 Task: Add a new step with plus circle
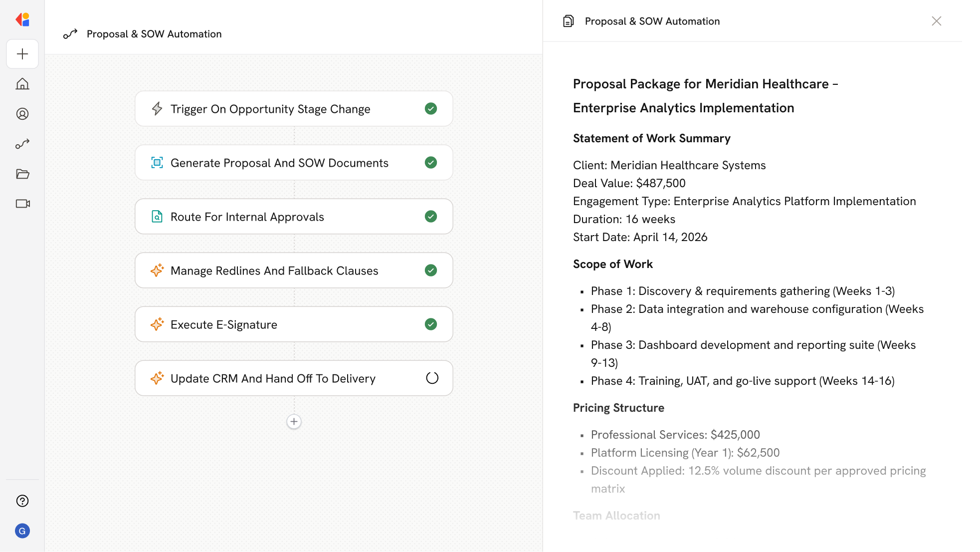click(294, 422)
